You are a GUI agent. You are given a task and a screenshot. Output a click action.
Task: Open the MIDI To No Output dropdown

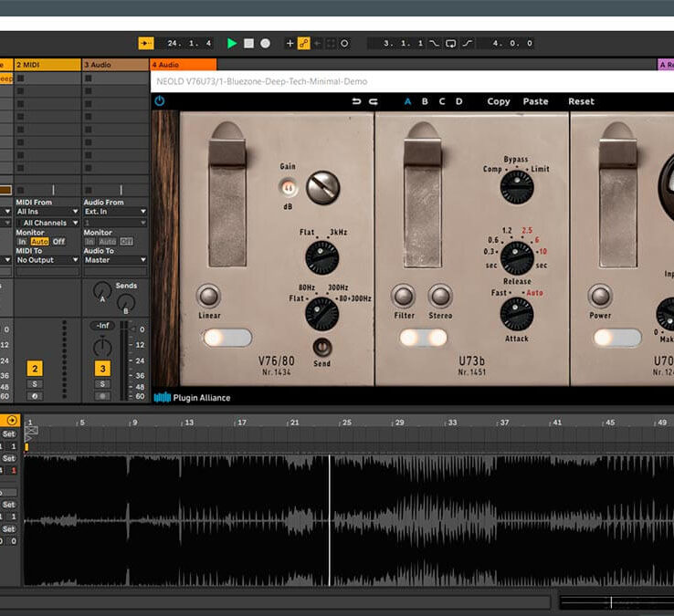(47, 260)
